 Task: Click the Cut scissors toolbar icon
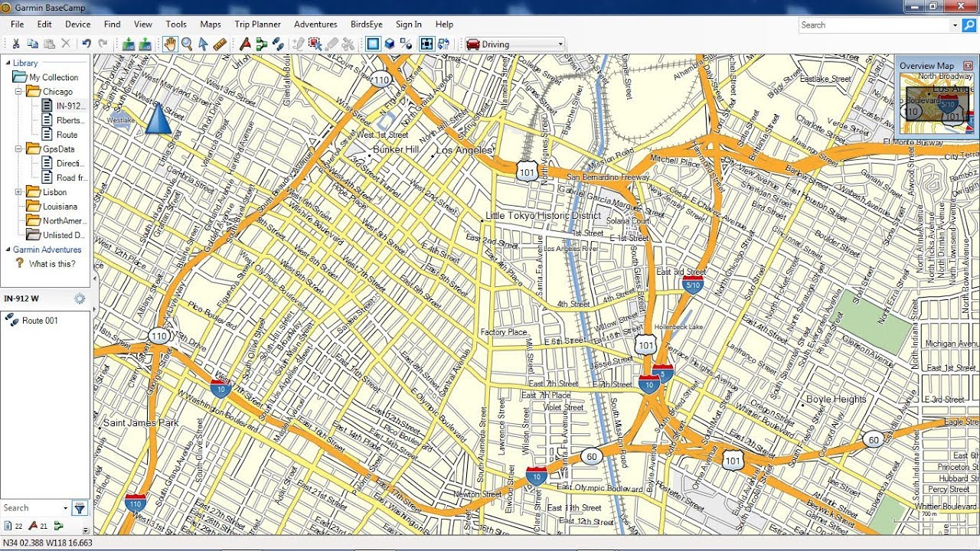pos(15,44)
